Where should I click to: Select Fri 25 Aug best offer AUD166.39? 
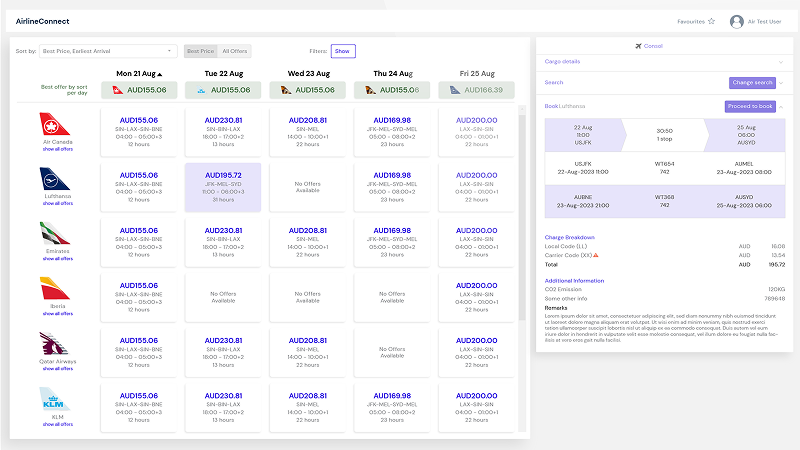pyautogui.click(x=477, y=90)
